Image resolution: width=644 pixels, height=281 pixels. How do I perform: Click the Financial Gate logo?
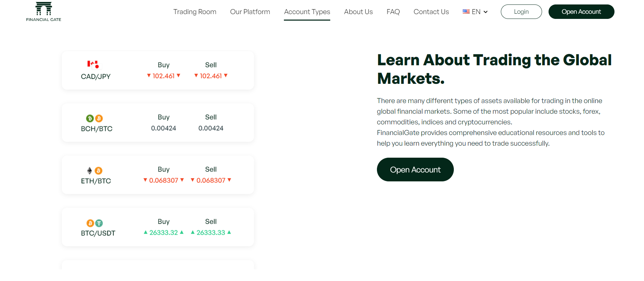pyautogui.click(x=44, y=12)
